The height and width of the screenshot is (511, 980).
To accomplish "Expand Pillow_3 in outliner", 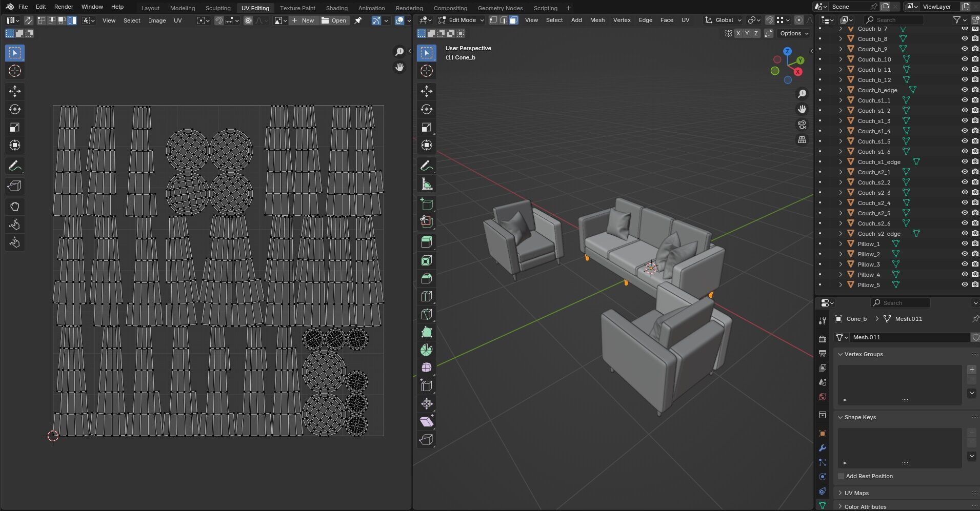I will [841, 264].
